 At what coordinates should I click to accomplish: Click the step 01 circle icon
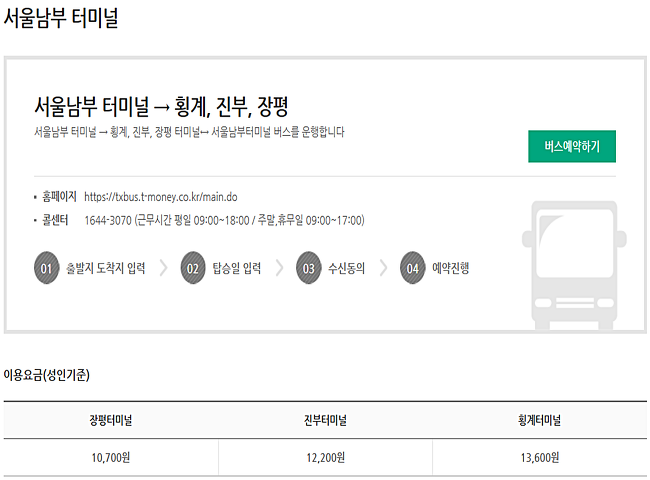(46, 268)
